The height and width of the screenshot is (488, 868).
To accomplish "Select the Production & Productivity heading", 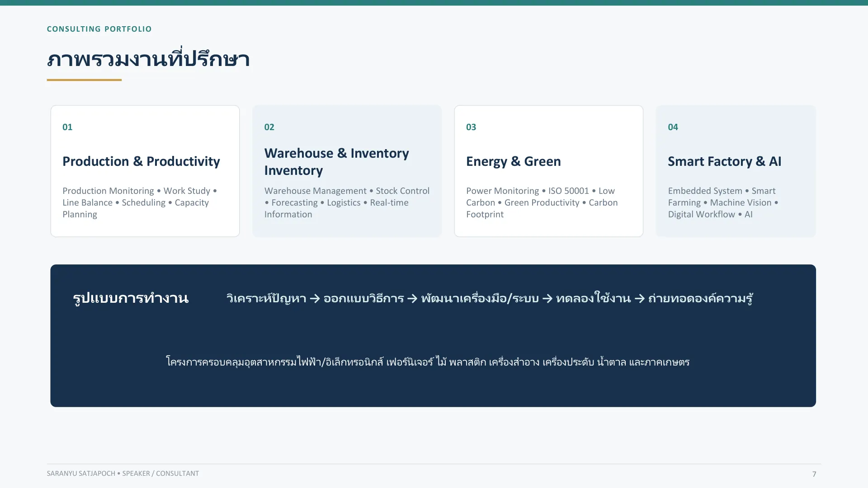I will [141, 161].
